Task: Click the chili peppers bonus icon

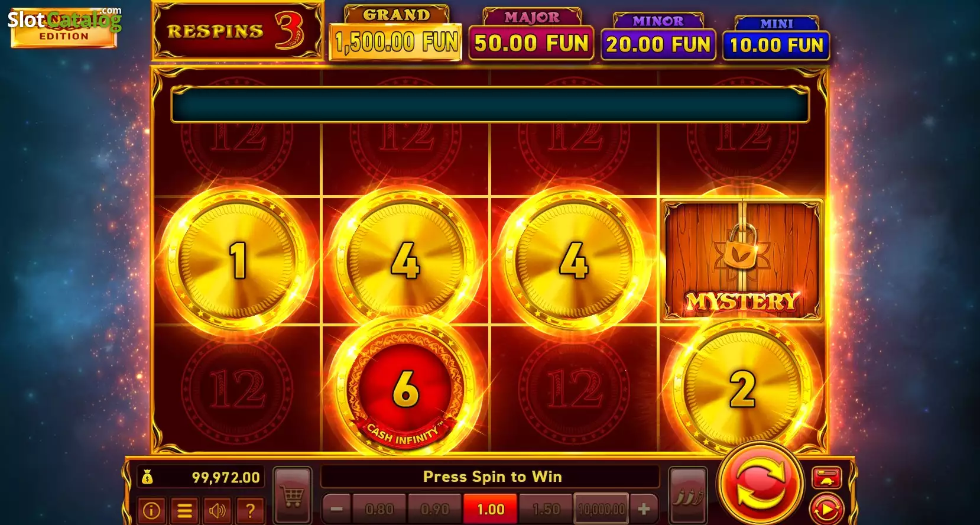Action: coord(687,495)
